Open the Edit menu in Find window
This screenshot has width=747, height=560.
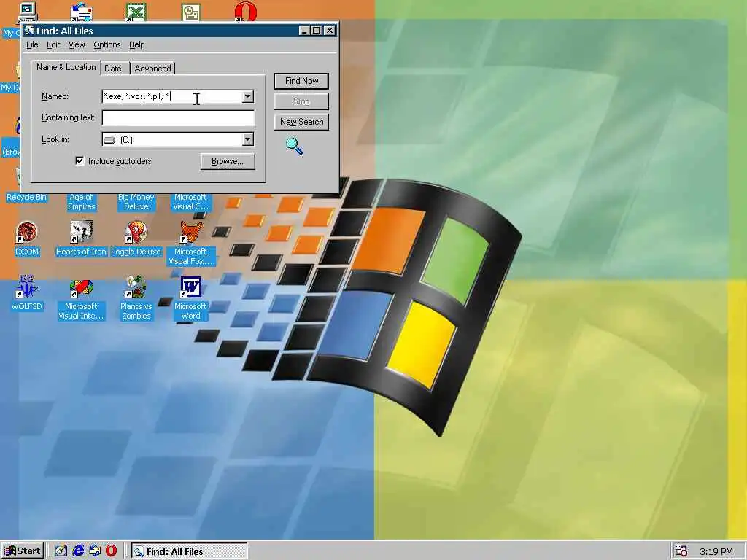tap(53, 44)
